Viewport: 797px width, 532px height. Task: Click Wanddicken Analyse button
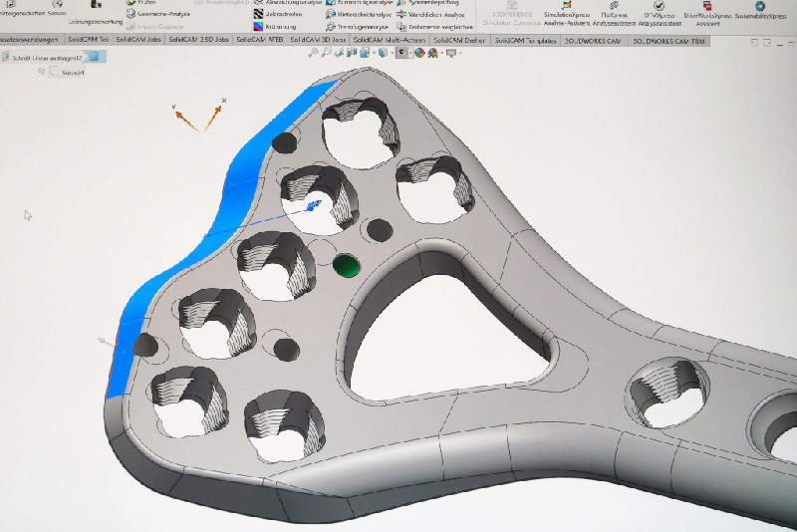[433, 15]
